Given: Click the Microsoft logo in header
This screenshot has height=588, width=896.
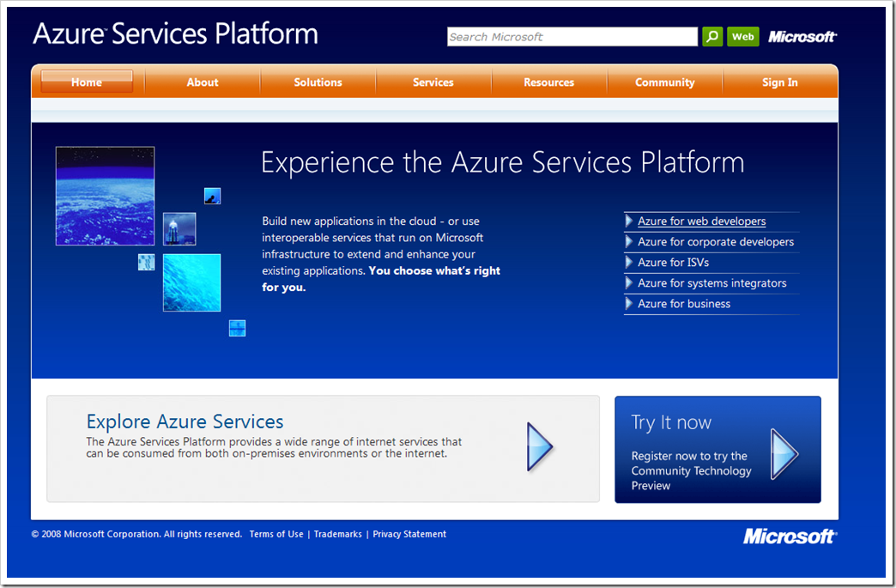Looking at the screenshot, I should pos(802,37).
